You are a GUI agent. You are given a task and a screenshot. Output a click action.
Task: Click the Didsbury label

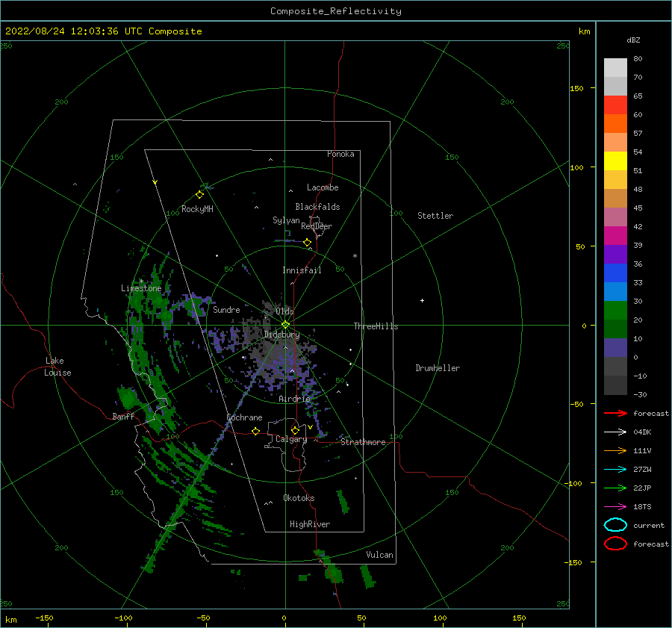[x=281, y=335]
